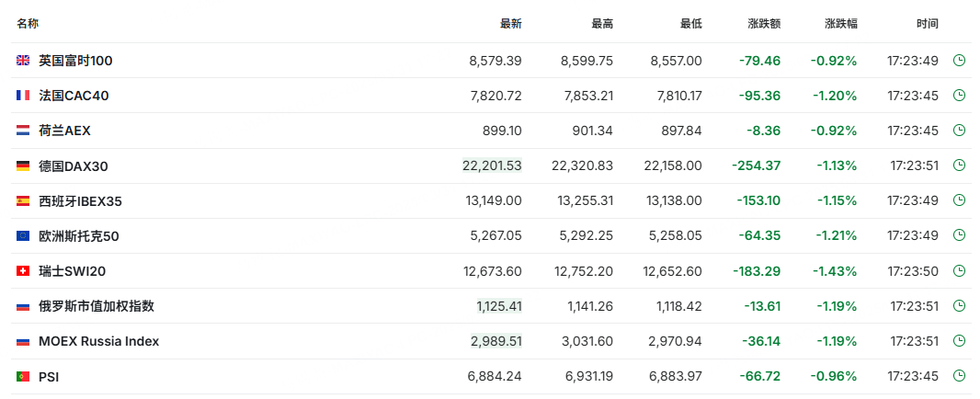Click the UK flag icon

(23, 61)
